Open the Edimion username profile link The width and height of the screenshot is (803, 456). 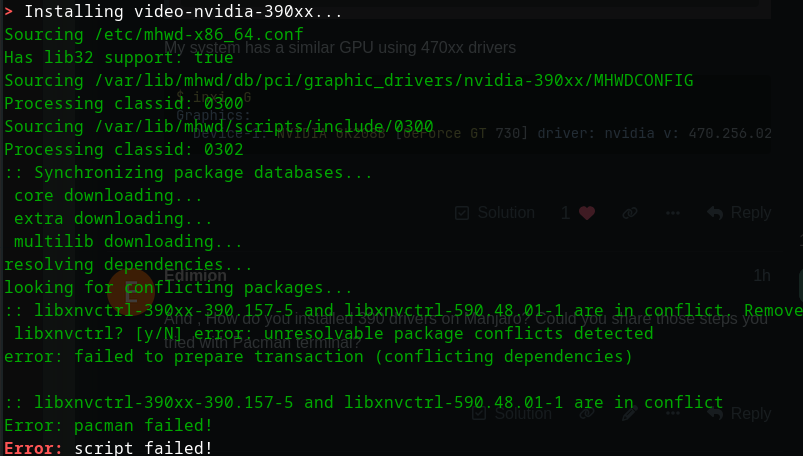coord(195,275)
